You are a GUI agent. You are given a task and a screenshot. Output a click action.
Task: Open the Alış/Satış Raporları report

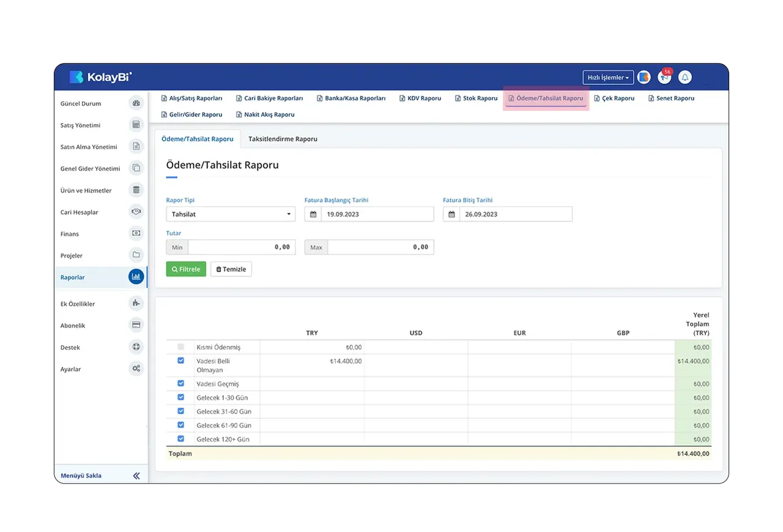pyautogui.click(x=191, y=98)
